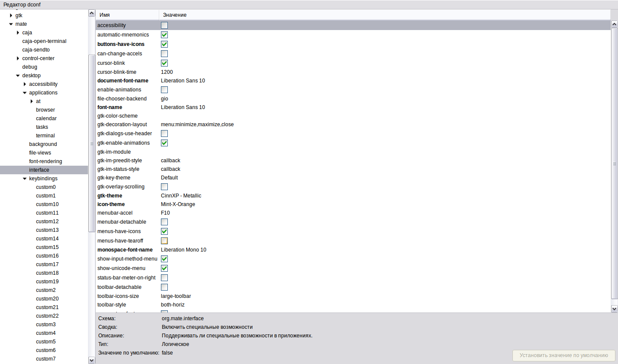Uncheck show-input-method-menu checkbox
This screenshot has width=618, height=364.
(164, 259)
